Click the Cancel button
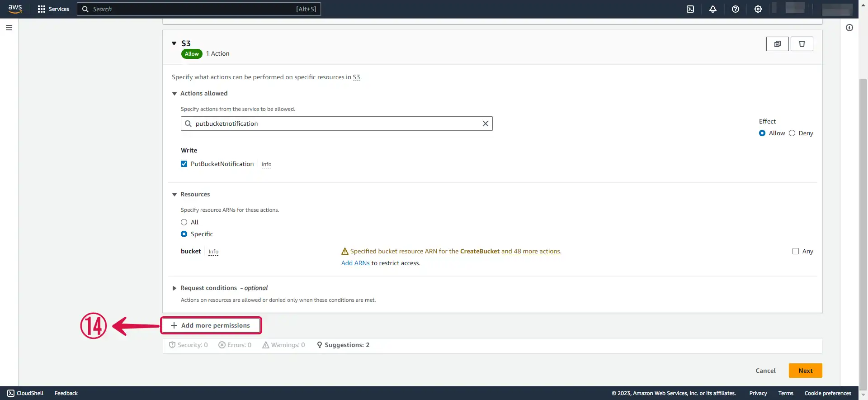This screenshot has height=400, width=868. pos(765,371)
